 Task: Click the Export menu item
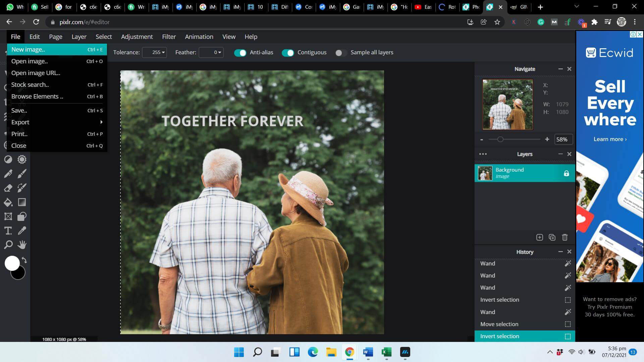[20, 122]
